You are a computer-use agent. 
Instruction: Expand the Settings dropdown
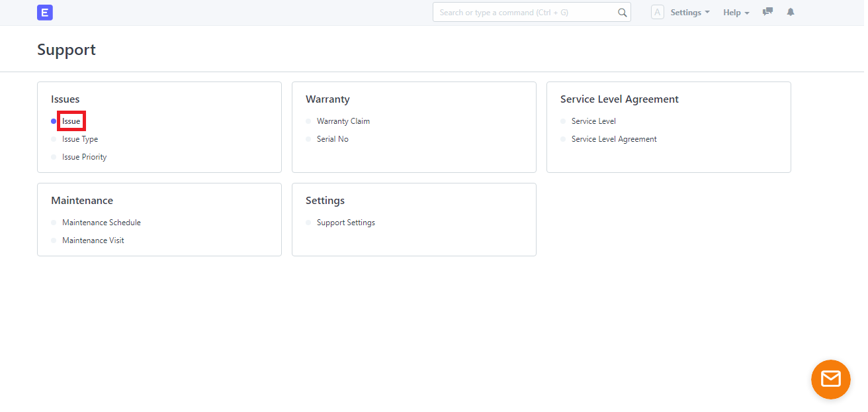690,13
